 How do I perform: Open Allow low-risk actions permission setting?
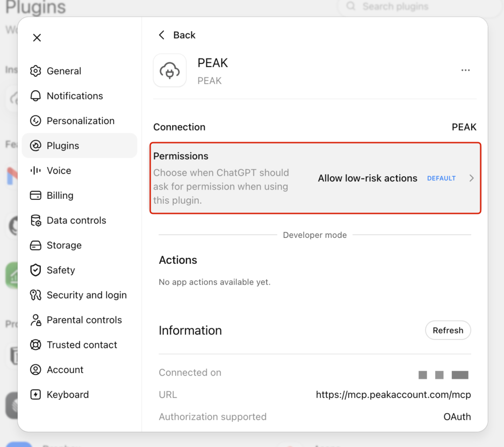click(368, 178)
